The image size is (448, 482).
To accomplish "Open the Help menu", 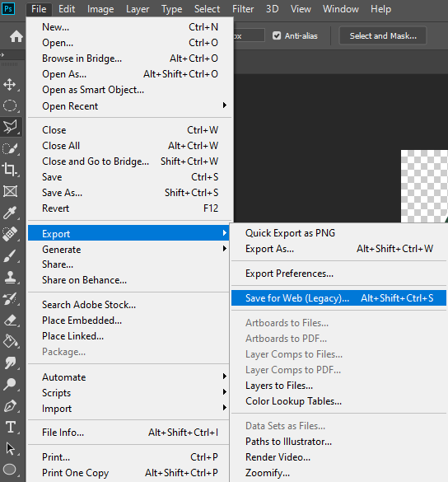I will click(380, 9).
